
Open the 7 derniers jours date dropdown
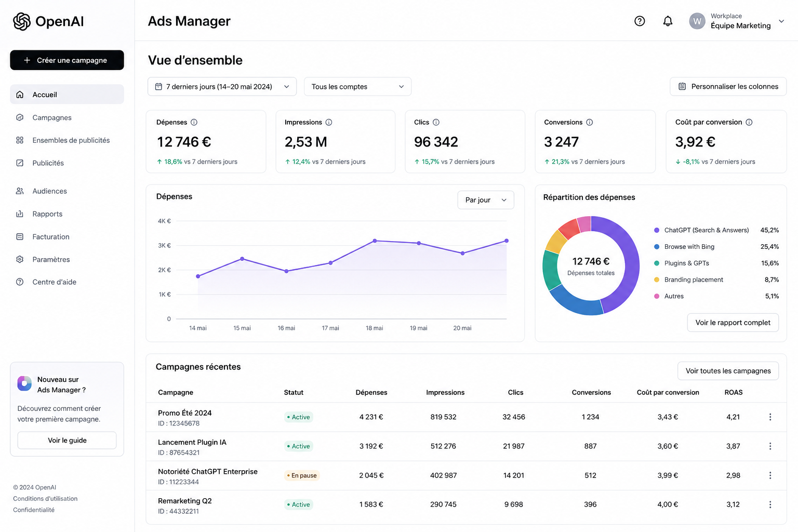(x=222, y=87)
